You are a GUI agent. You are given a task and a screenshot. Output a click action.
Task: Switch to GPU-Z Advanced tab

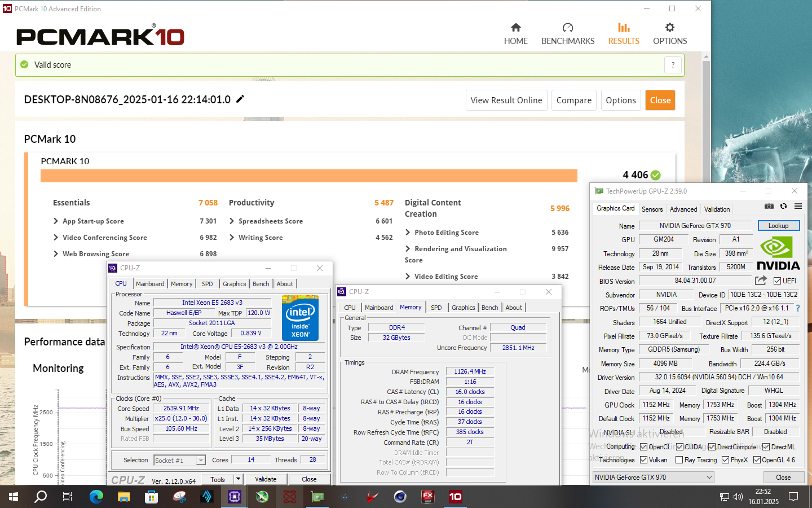tap(683, 209)
